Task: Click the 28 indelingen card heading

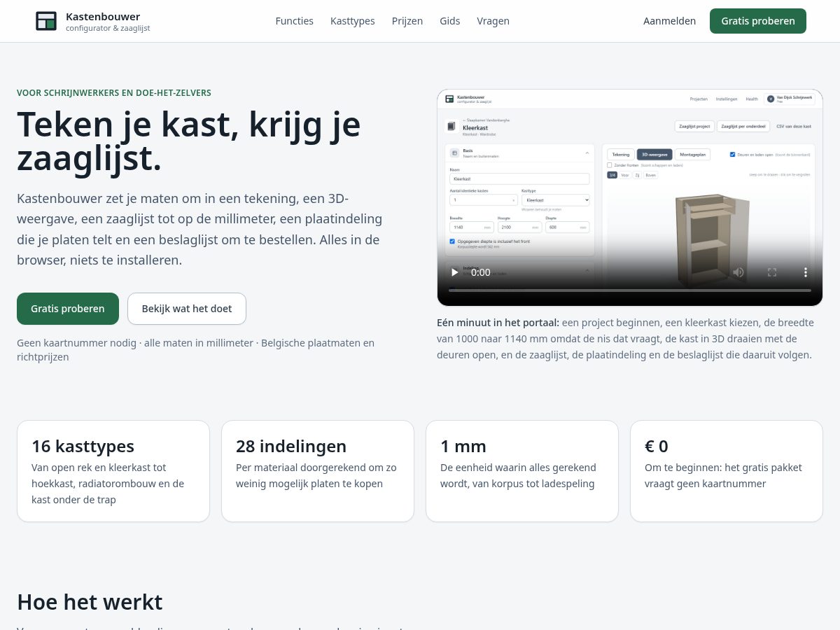Action: [291, 446]
